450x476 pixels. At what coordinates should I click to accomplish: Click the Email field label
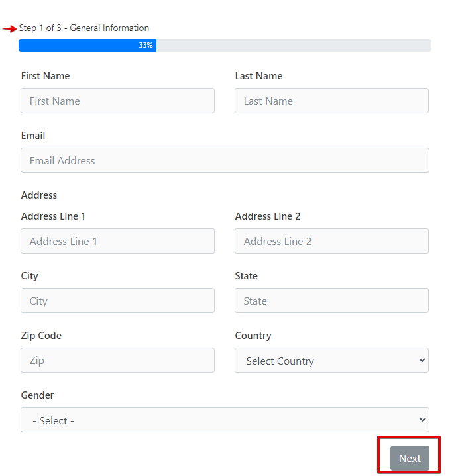[x=33, y=136]
